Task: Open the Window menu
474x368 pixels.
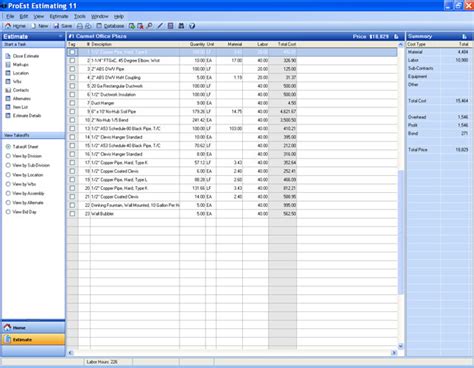Action: tap(100, 16)
